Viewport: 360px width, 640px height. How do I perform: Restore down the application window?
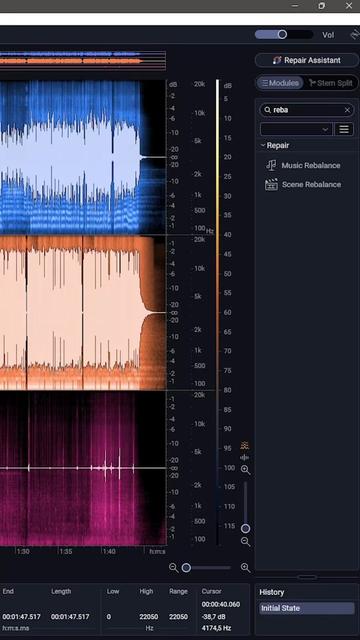(x=322, y=6)
